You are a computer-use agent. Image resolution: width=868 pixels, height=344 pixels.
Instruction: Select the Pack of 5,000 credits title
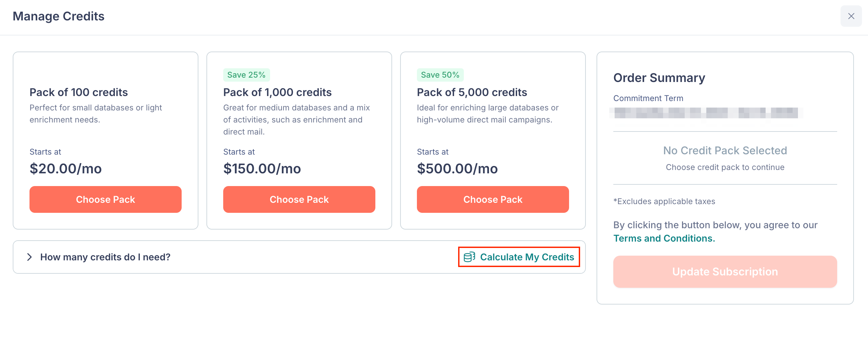472,92
